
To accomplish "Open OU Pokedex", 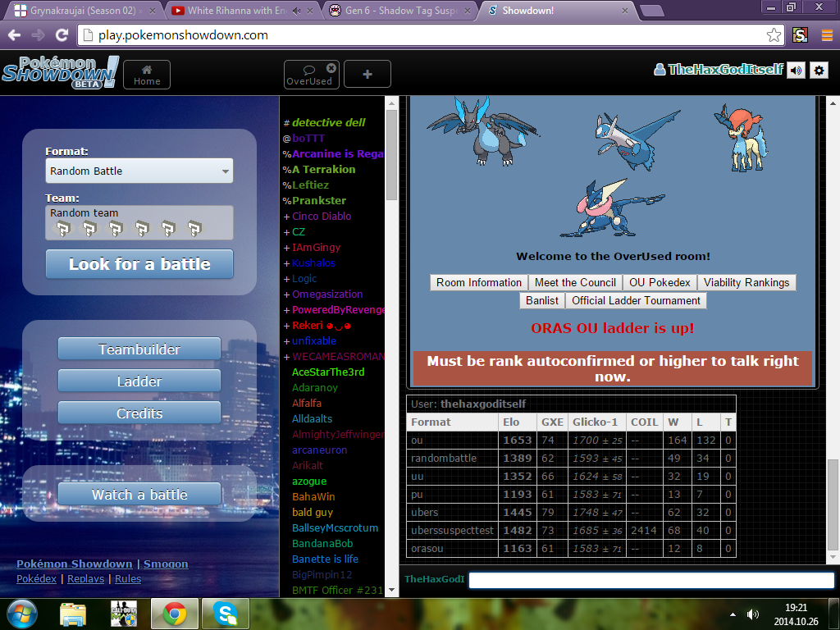I will pos(660,282).
